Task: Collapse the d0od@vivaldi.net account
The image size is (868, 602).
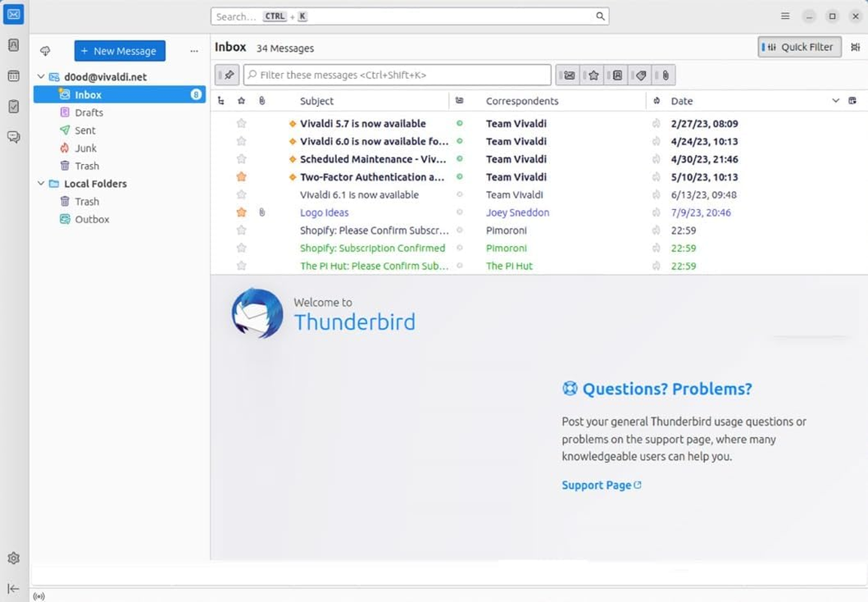Action: (x=41, y=76)
